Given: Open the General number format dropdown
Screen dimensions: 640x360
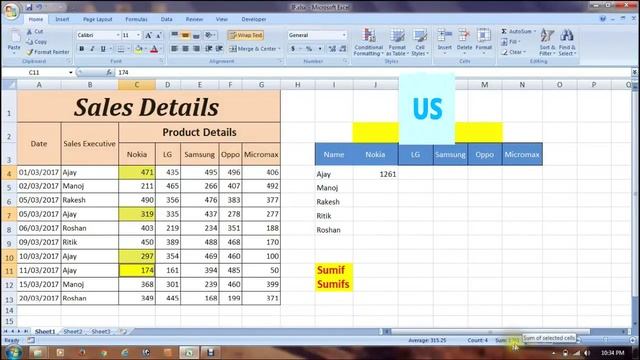Looking at the screenshot, I should pos(344,36).
